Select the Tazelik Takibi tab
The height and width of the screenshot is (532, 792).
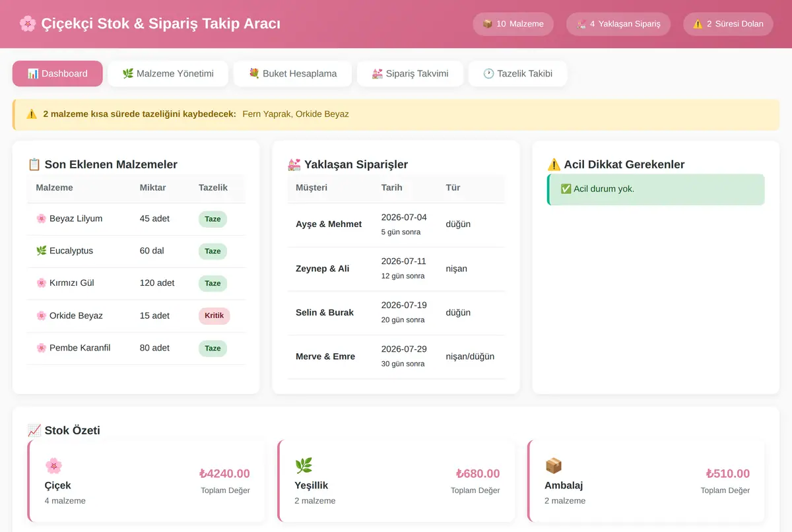tap(517, 74)
